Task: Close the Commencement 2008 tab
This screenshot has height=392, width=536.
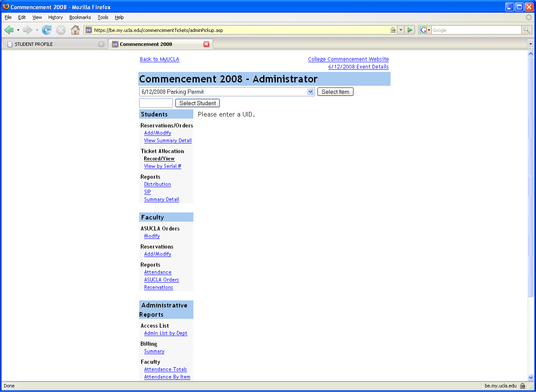Action: point(206,44)
